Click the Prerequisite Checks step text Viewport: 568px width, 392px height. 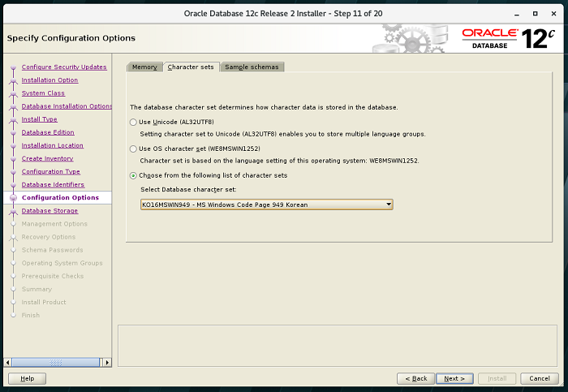click(53, 276)
